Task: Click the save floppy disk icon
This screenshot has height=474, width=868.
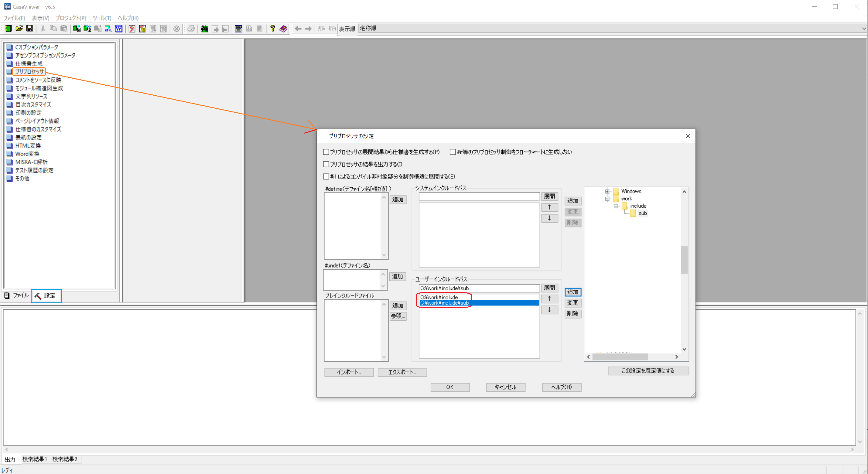Action: (30, 29)
